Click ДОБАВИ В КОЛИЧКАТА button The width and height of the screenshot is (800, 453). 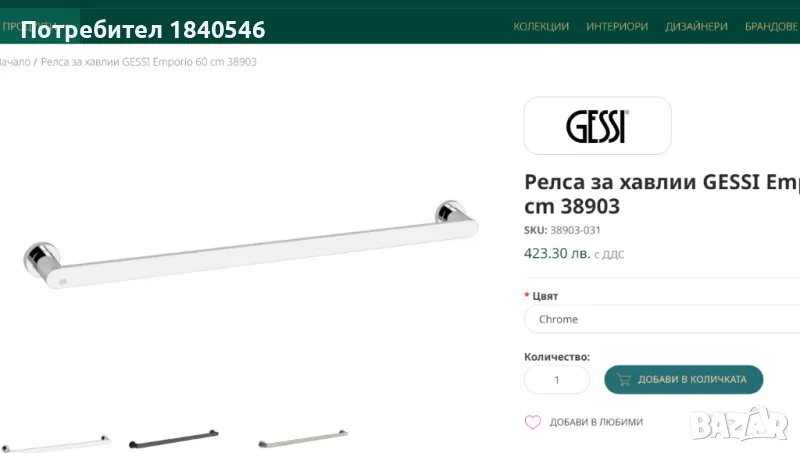point(684,380)
